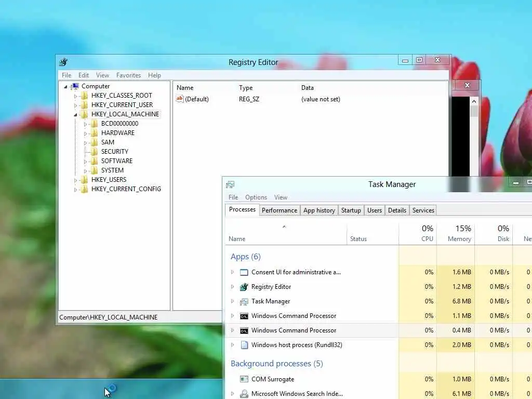Screen dimensions: 532x399
Task: Click the HKEY_CURRENT_USER folder icon
Action: [x=85, y=105]
